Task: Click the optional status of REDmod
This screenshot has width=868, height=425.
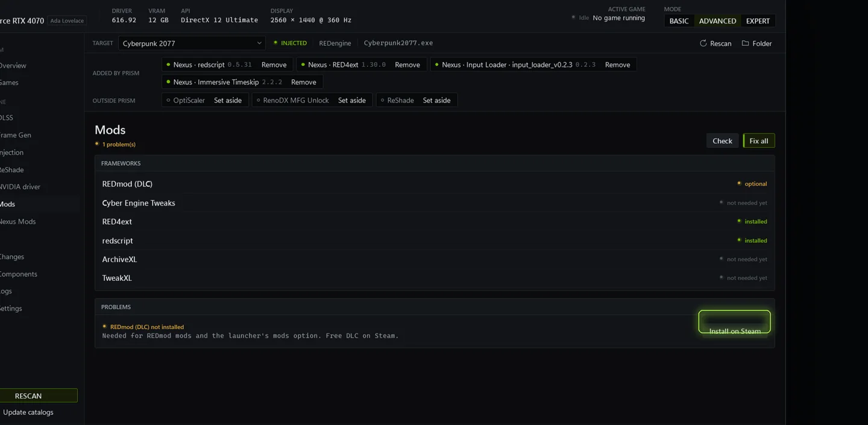Action: pyautogui.click(x=752, y=184)
